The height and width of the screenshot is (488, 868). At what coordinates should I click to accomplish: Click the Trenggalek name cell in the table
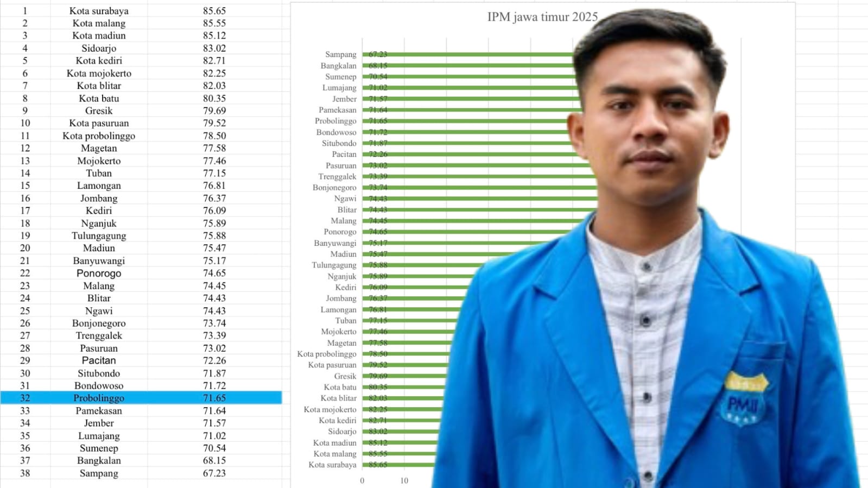click(99, 335)
